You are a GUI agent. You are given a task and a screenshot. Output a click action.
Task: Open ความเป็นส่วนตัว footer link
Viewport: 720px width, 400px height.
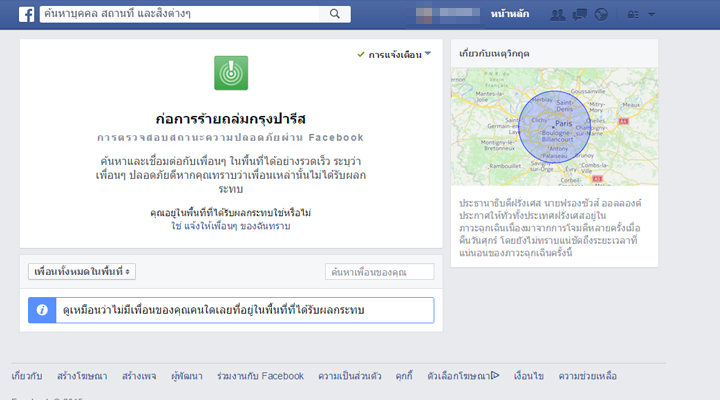pos(349,376)
